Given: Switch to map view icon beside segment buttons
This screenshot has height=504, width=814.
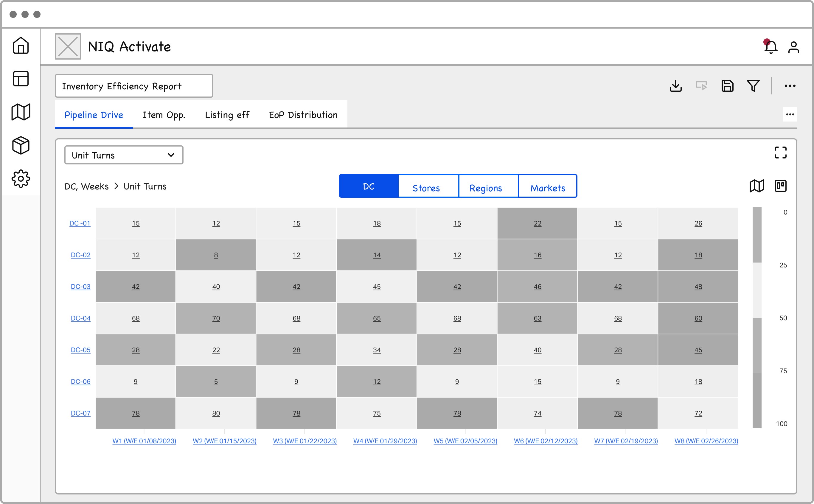Looking at the screenshot, I should 756,186.
